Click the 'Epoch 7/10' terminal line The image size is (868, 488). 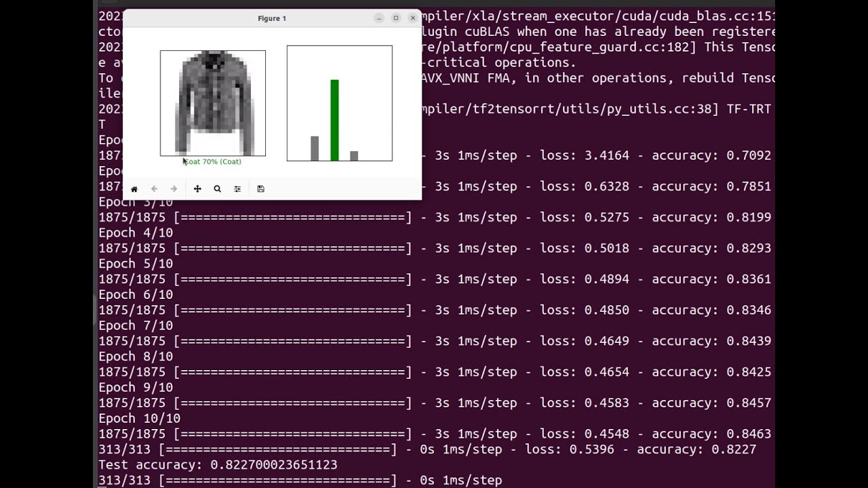pyautogui.click(x=136, y=325)
